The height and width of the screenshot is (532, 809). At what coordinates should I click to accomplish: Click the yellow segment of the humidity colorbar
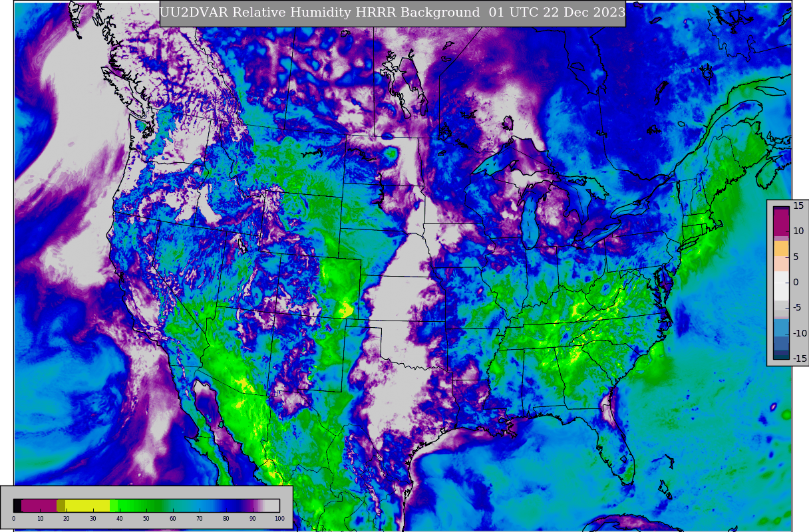87,505
